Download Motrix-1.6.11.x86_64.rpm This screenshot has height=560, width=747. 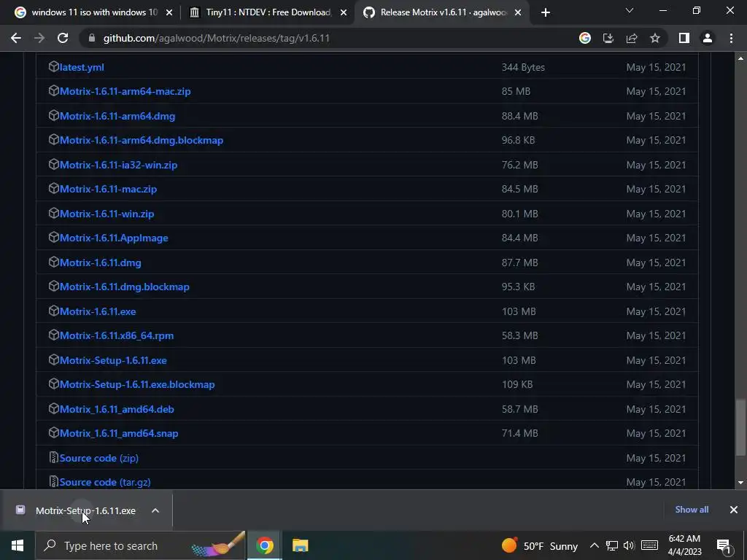click(116, 335)
